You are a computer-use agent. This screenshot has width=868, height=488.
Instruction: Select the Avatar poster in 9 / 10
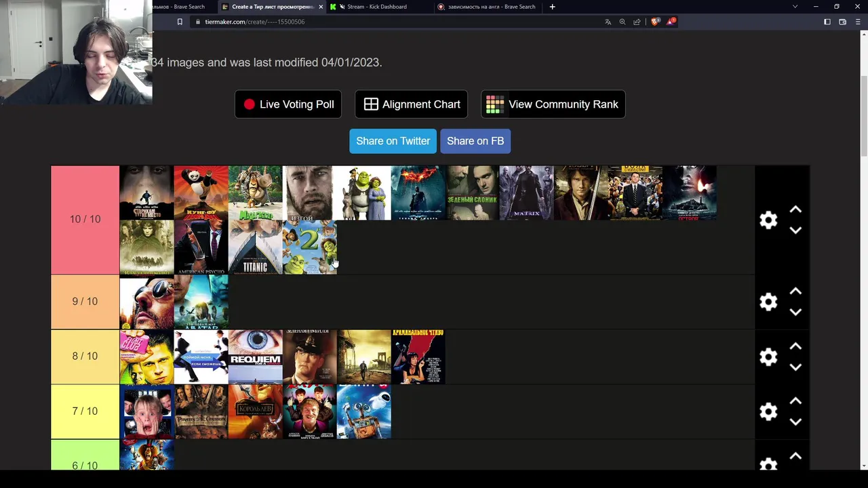tap(201, 302)
